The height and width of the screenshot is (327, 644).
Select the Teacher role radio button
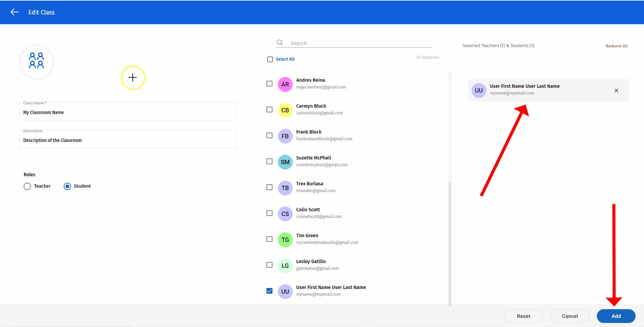point(27,186)
